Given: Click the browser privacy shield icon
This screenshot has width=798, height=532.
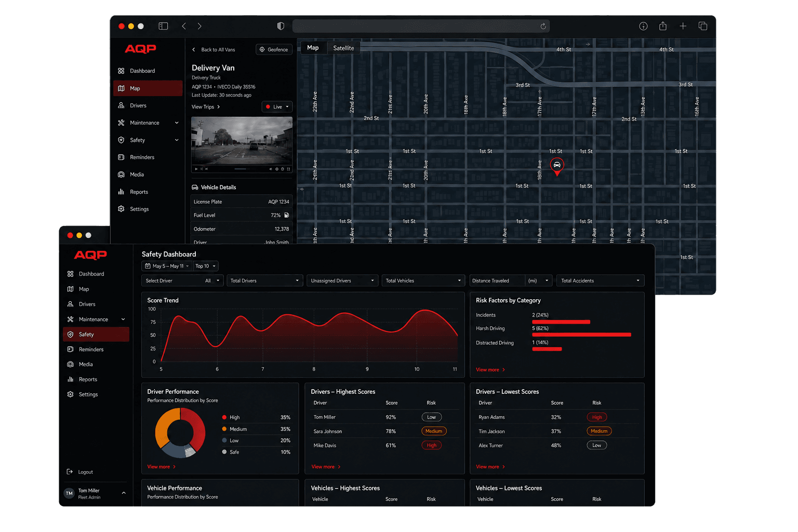Looking at the screenshot, I should (281, 26).
